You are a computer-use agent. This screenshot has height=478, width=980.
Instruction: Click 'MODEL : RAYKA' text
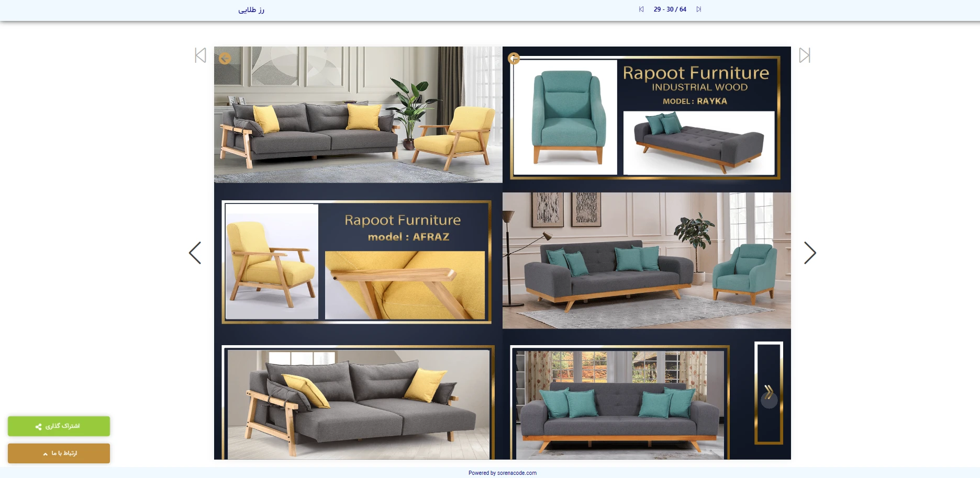coord(695,101)
